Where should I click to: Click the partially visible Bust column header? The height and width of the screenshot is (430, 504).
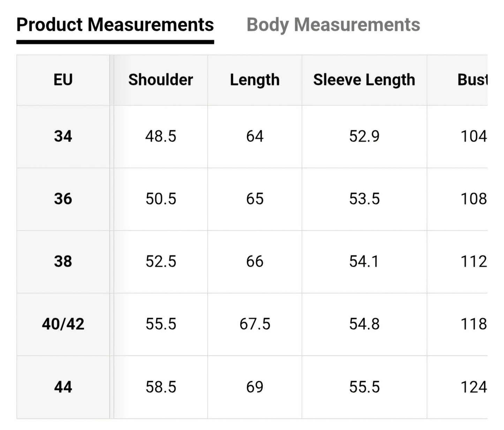(472, 80)
